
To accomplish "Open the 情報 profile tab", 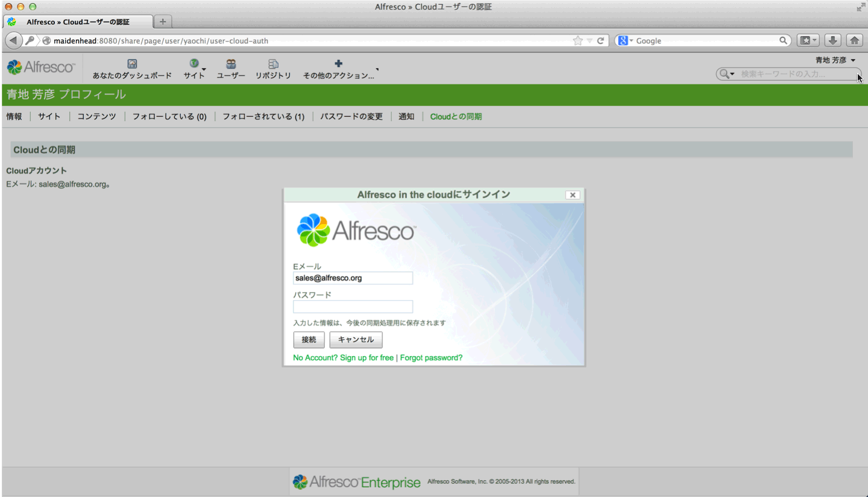I will point(14,116).
